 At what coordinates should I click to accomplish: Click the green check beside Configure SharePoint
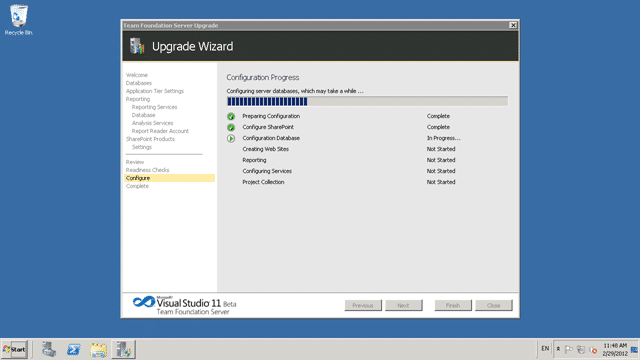tap(231, 127)
